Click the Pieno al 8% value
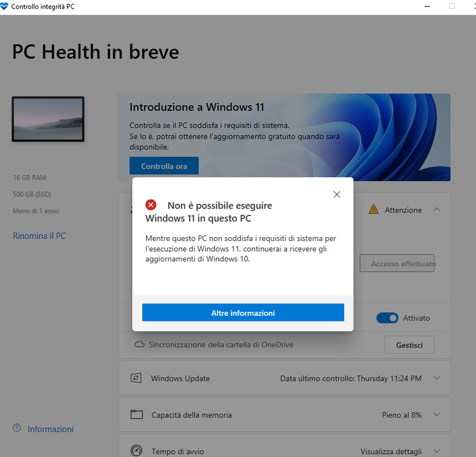476x457 pixels. (402, 415)
